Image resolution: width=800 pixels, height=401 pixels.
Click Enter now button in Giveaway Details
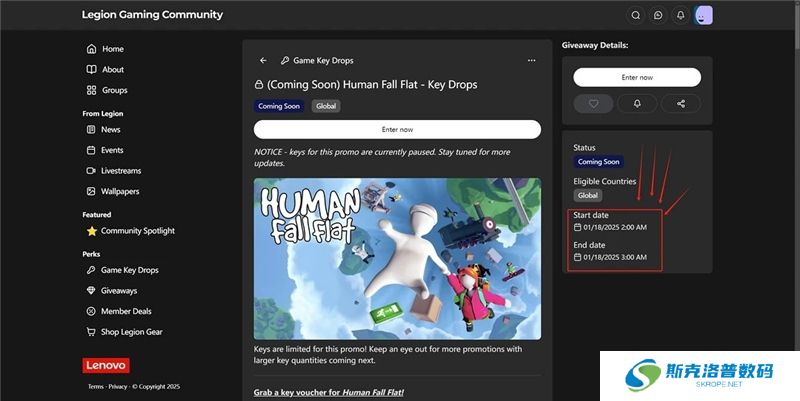pyautogui.click(x=637, y=77)
